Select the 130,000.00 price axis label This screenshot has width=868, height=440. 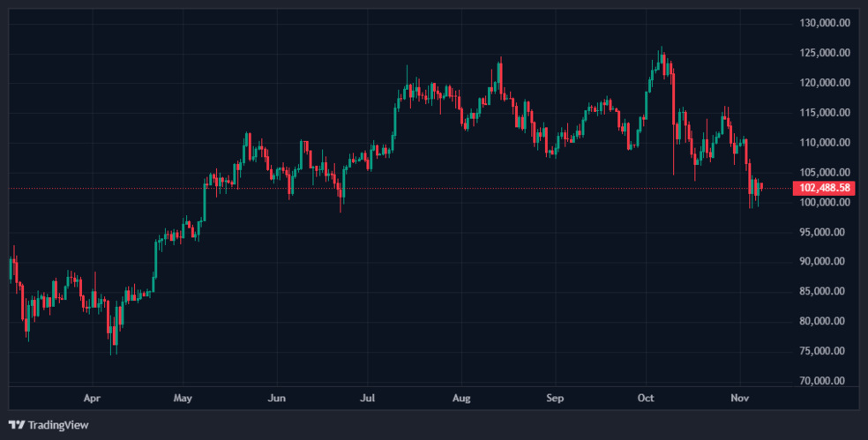click(x=825, y=23)
